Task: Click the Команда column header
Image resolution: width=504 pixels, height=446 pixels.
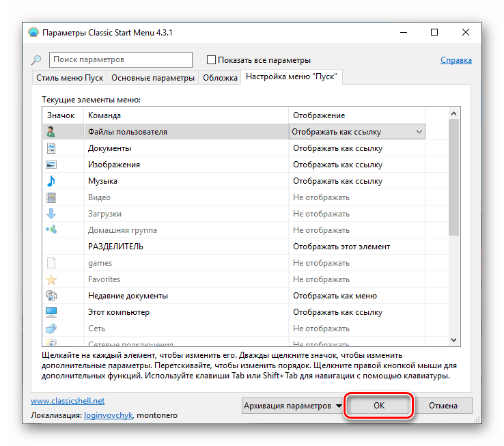Action: coord(186,115)
